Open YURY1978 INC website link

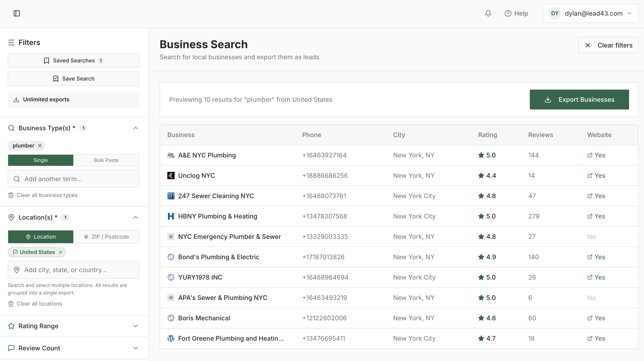click(x=596, y=277)
